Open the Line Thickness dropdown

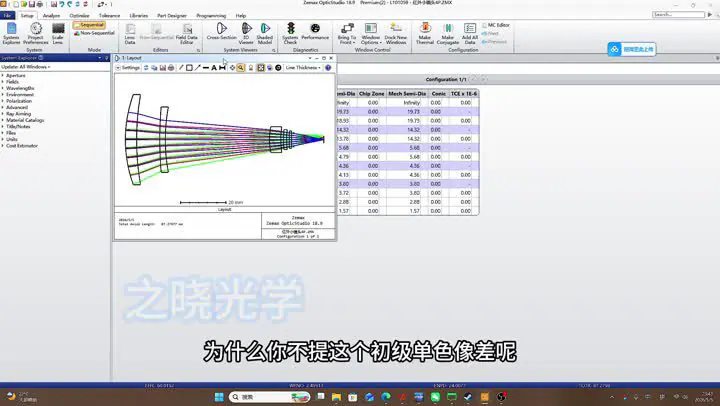pyautogui.click(x=303, y=68)
